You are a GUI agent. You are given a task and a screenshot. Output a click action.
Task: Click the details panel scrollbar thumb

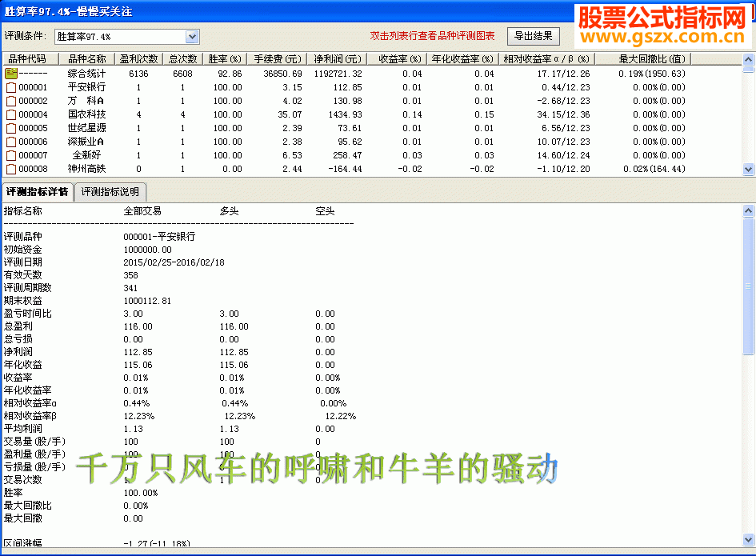(748, 286)
